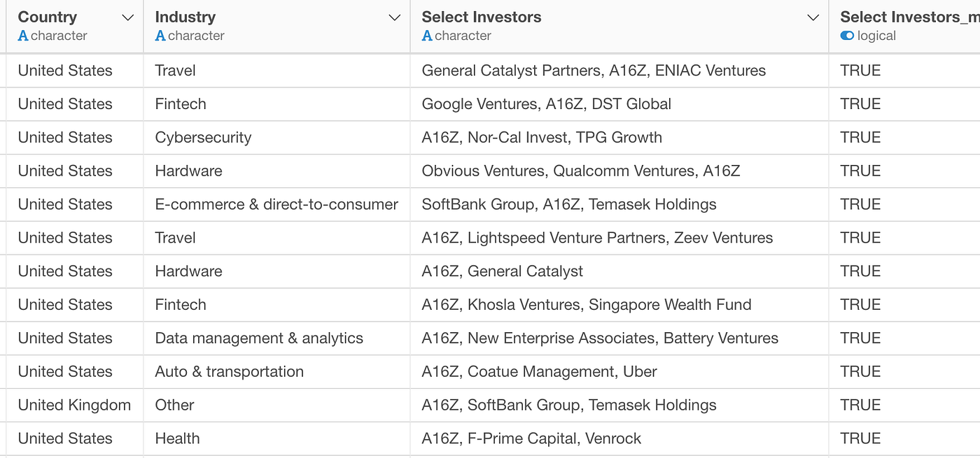The width and height of the screenshot is (980, 458).
Task: Click the Industry column header name
Action: pyautogui.click(x=185, y=17)
